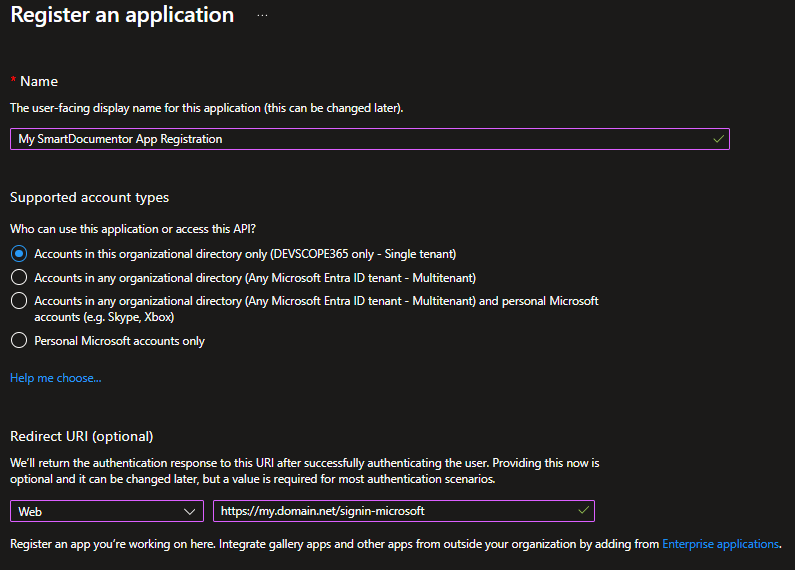
Task: Select the single tenant DEVSCOPE365 only option
Action: coord(18,254)
